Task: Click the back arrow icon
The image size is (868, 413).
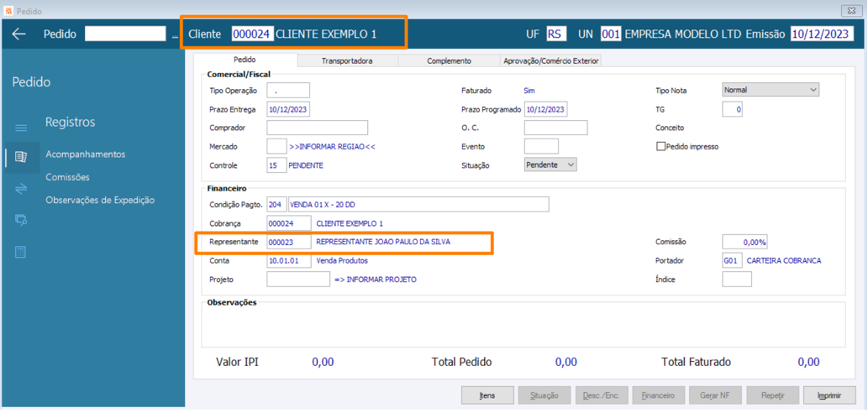Action: pos(19,34)
